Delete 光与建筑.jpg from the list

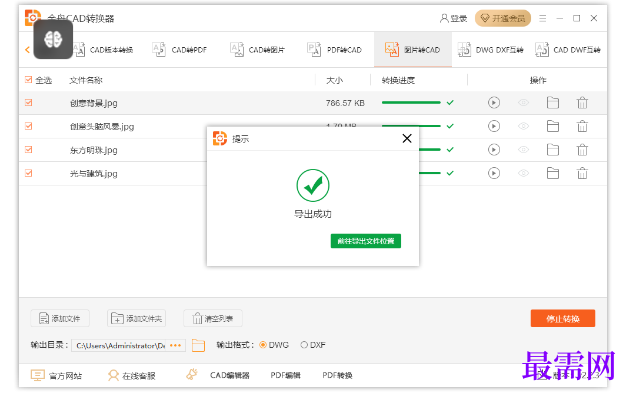pos(582,173)
